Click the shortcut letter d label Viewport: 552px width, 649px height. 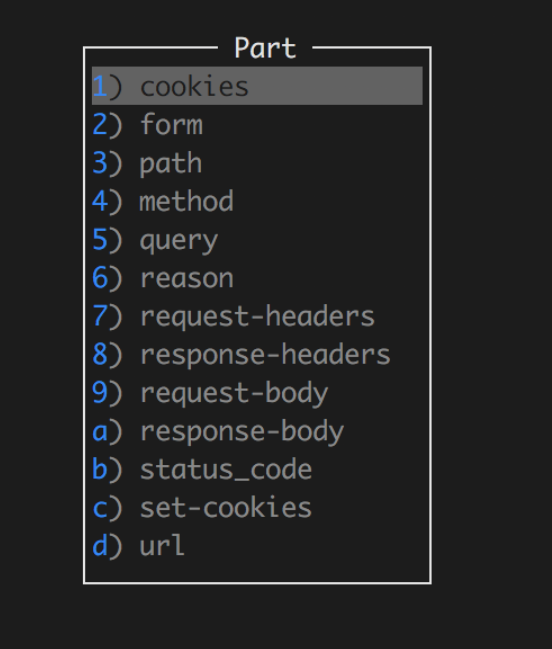(100, 546)
